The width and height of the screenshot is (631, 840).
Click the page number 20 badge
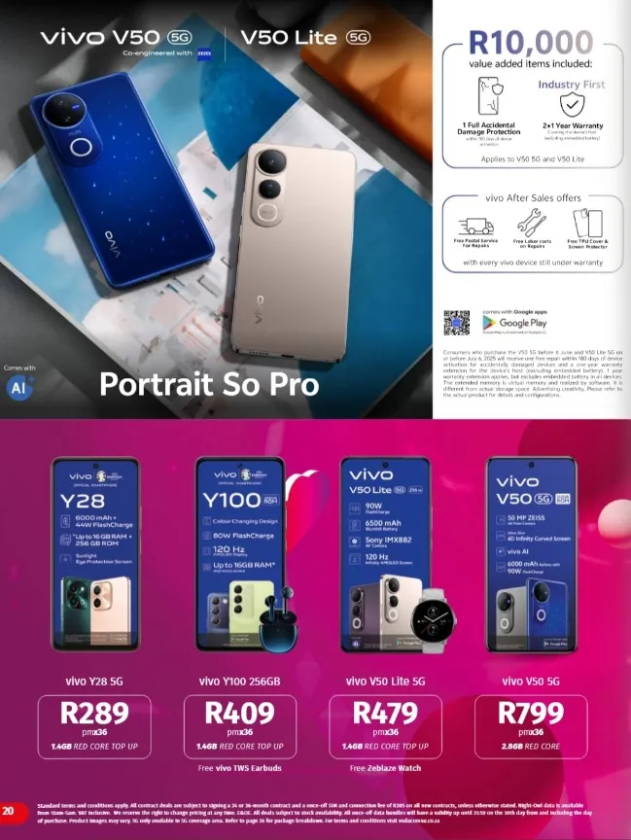click(12, 811)
